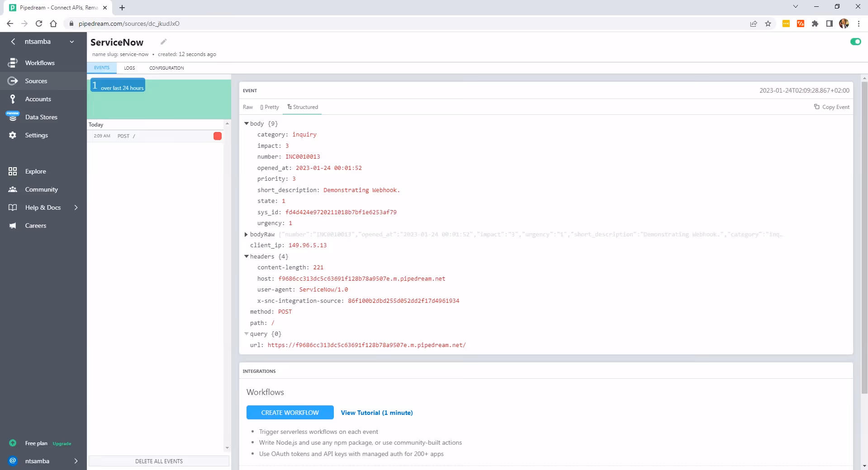
Task: Click the Careers megaphone icon
Action: [13, 226]
